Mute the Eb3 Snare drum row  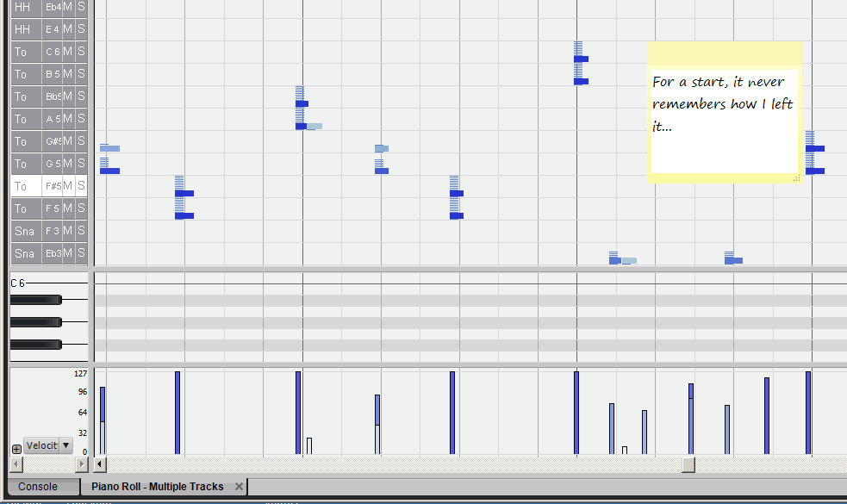tap(68, 253)
